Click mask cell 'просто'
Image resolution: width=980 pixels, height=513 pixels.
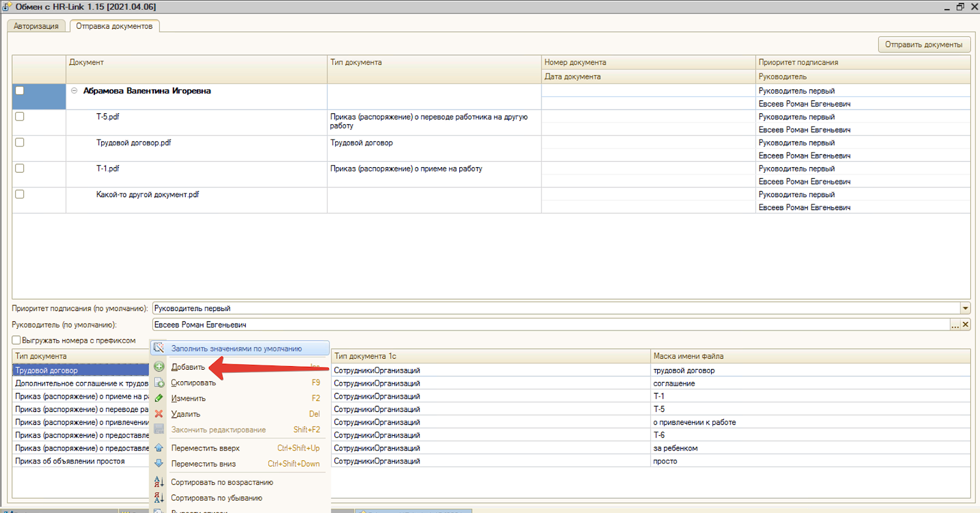click(x=810, y=461)
